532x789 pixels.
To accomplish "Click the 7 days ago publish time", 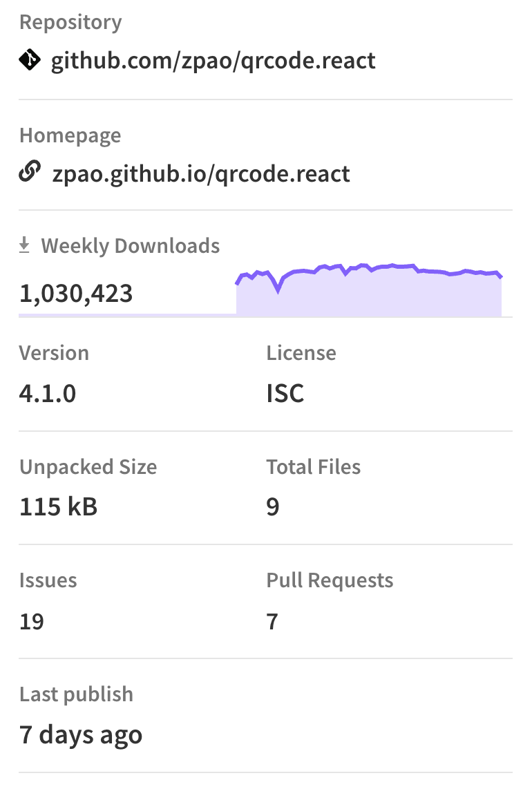I will (81, 736).
